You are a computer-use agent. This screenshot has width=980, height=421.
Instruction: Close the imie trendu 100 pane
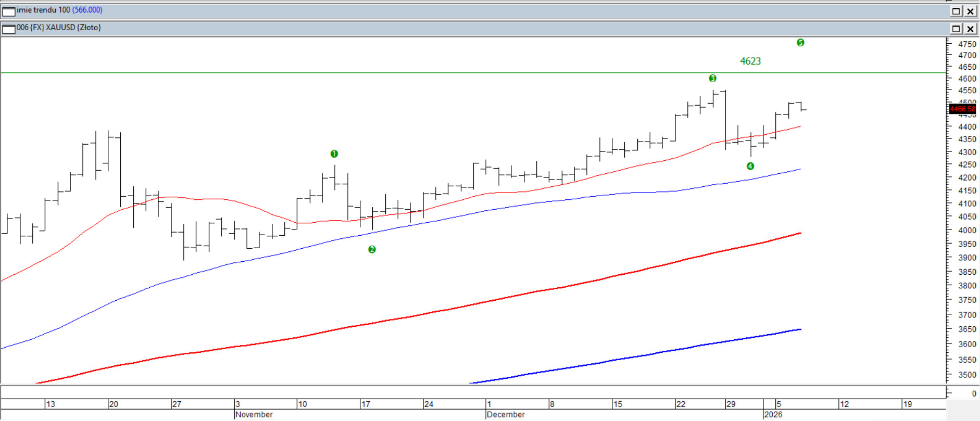(x=971, y=11)
